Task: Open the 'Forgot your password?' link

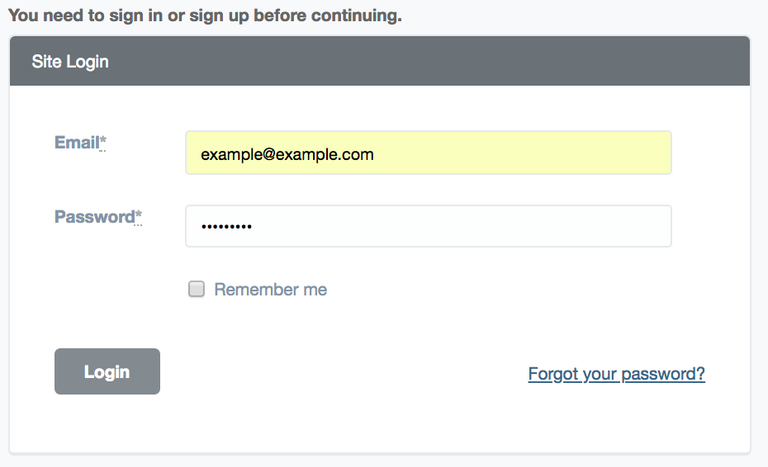Action: pos(616,374)
